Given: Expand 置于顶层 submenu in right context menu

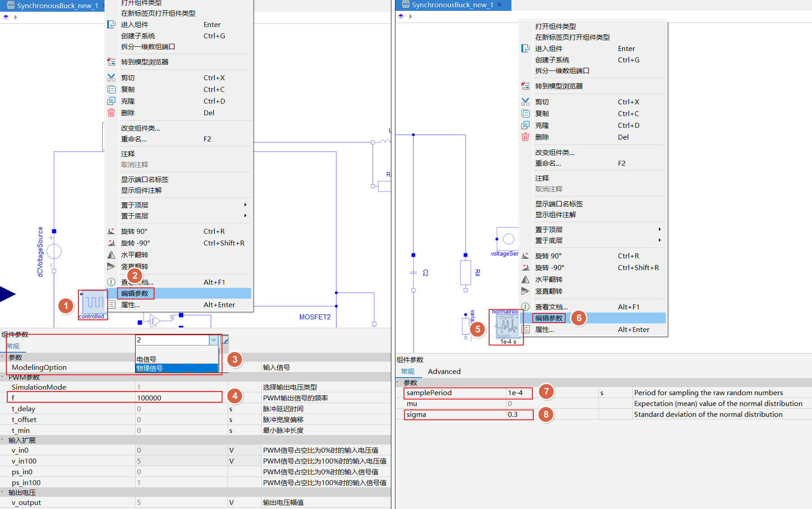Looking at the screenshot, I should [x=659, y=229].
